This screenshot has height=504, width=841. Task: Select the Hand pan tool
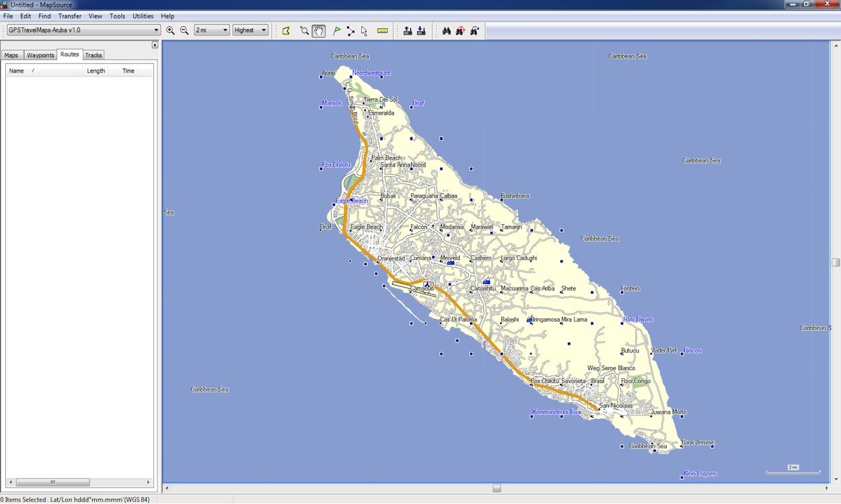[318, 30]
